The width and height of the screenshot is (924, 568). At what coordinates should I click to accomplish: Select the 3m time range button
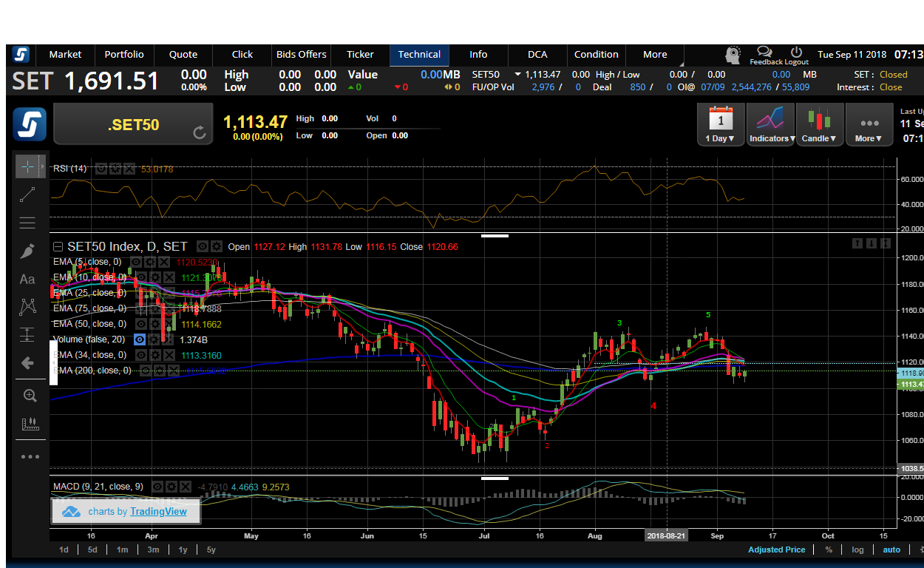click(153, 550)
